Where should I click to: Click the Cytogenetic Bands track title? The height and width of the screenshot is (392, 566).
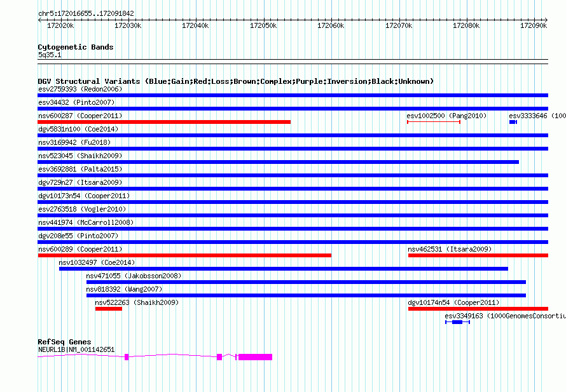point(76,47)
